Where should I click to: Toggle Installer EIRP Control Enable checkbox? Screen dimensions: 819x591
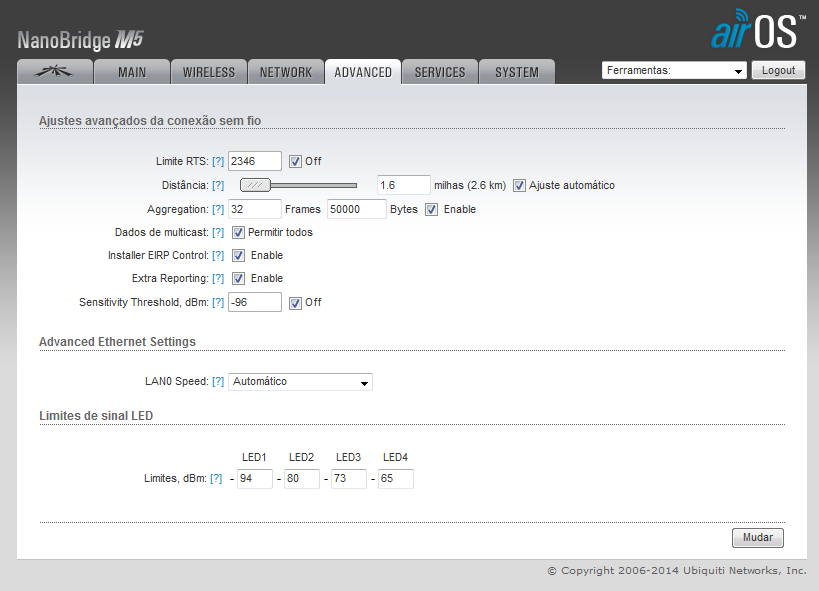coord(238,256)
